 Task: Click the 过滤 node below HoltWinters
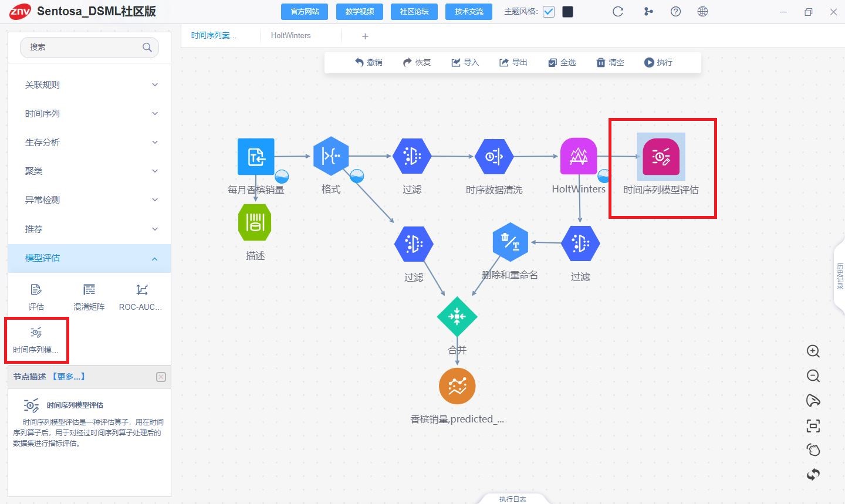[580, 243]
